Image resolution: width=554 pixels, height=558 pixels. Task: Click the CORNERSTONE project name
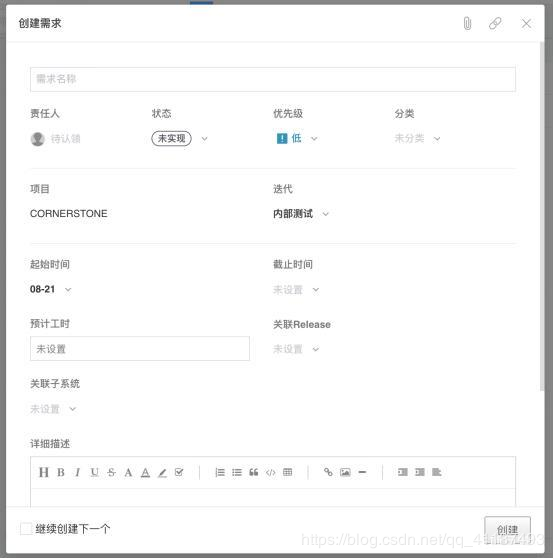[69, 214]
